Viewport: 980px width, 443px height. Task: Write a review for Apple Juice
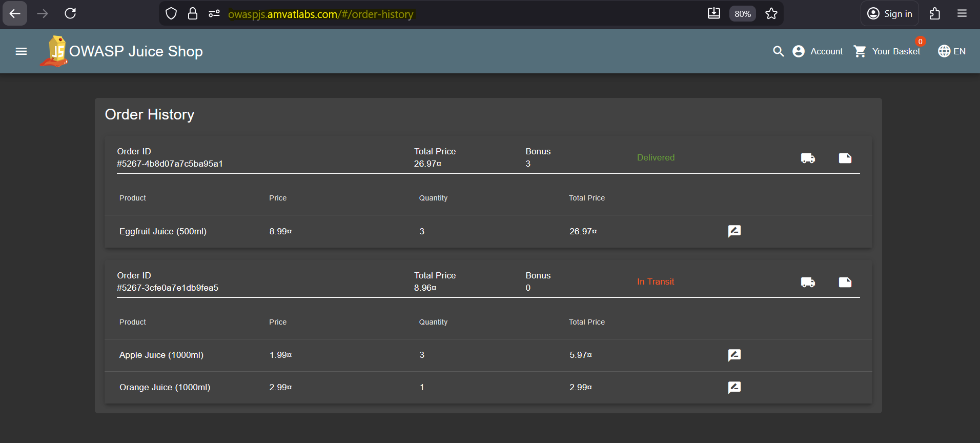click(734, 355)
